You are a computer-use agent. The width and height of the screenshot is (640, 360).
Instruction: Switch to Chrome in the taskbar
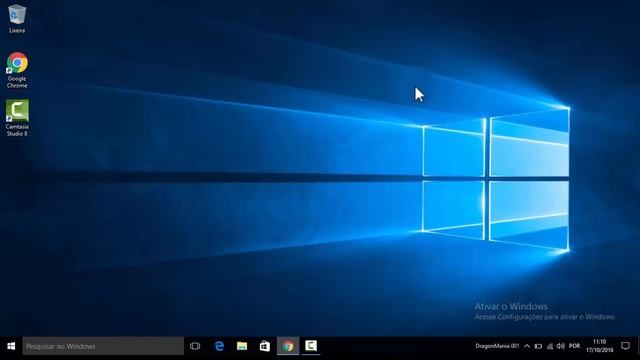288,346
